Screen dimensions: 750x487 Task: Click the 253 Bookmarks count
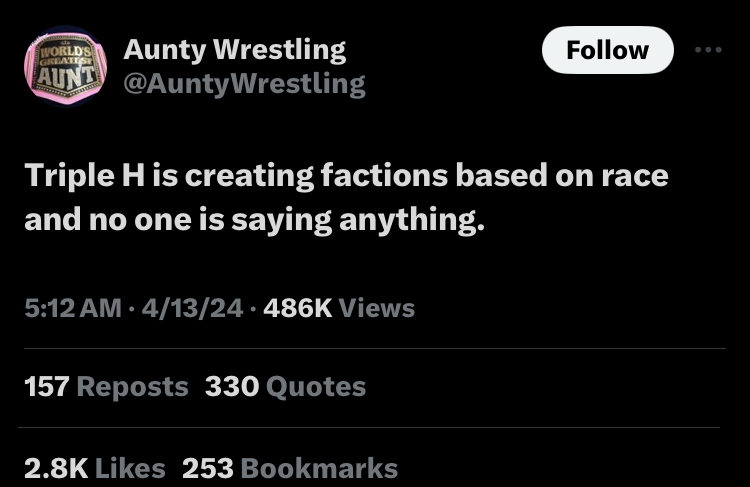[x=207, y=467]
